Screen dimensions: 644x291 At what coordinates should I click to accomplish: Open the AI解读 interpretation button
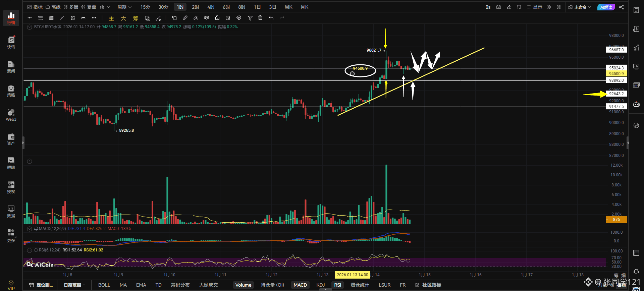tap(606, 7)
